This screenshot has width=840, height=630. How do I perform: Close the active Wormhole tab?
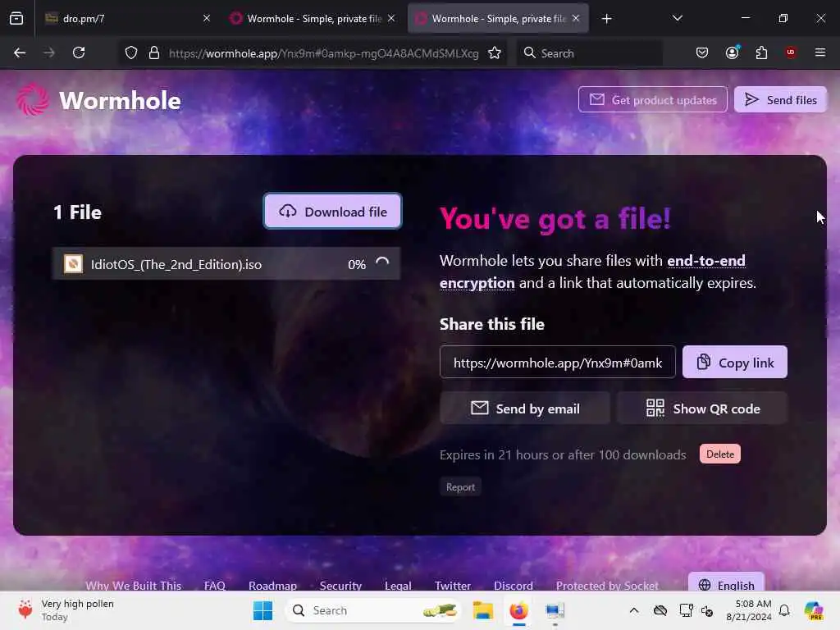576,18
